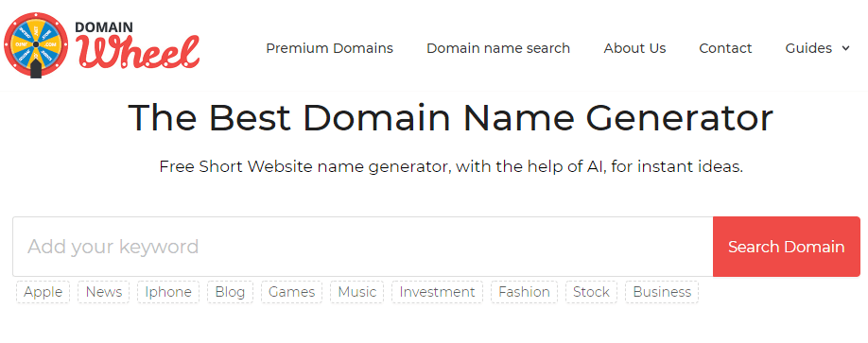Select the Apple keyword suggestion
Viewport: 868px width, 343px height.
(43, 292)
